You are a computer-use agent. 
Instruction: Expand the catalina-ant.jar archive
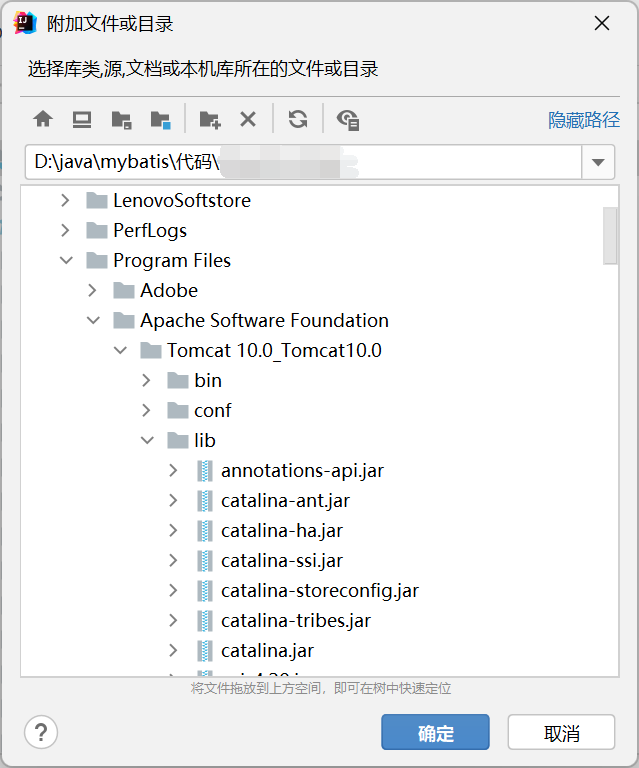pyautogui.click(x=174, y=500)
